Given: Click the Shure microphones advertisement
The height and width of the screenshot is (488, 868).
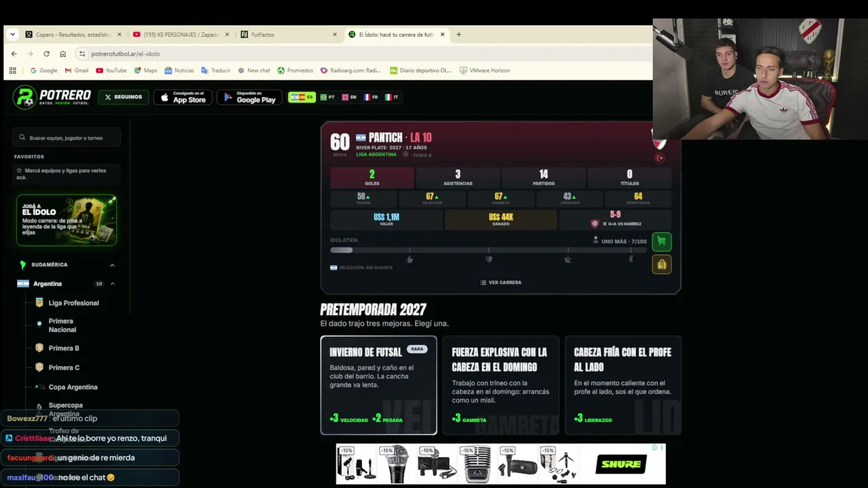Looking at the screenshot, I should pos(500,464).
